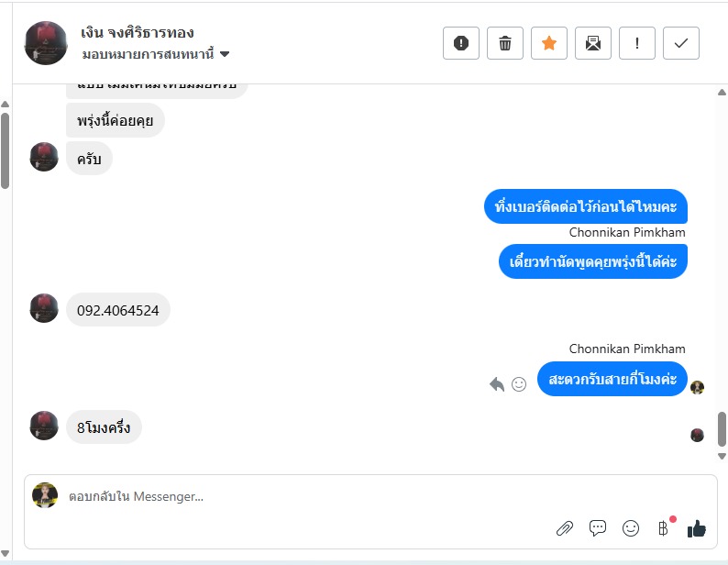Open emoji picker in reply box
Viewport: 728px width, 565px height.
[631, 528]
